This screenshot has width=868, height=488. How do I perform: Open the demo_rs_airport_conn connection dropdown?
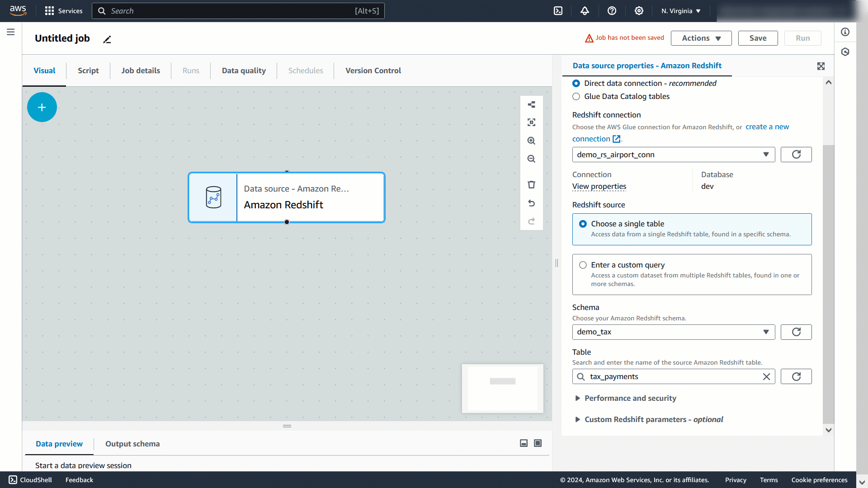673,155
